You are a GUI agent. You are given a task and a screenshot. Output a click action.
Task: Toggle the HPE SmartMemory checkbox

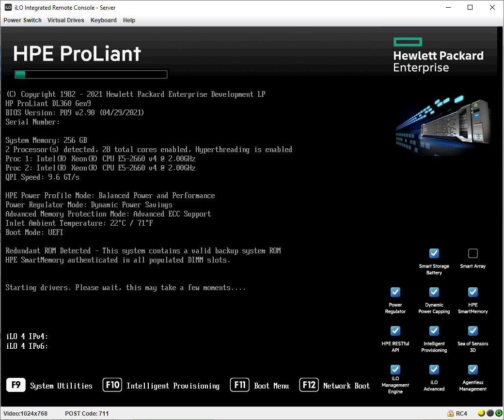pos(473,292)
